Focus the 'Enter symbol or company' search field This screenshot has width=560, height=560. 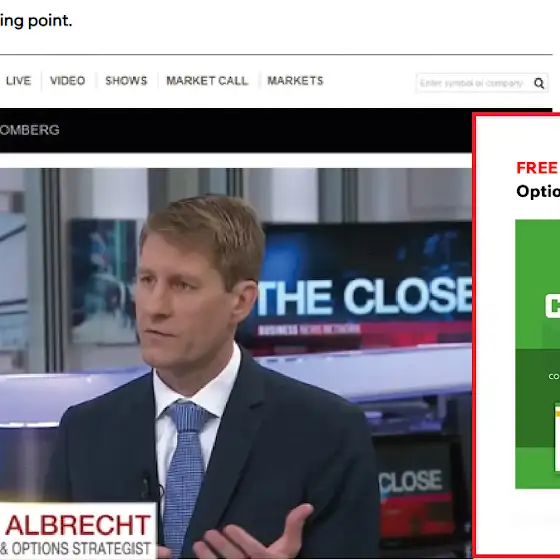coord(474,83)
